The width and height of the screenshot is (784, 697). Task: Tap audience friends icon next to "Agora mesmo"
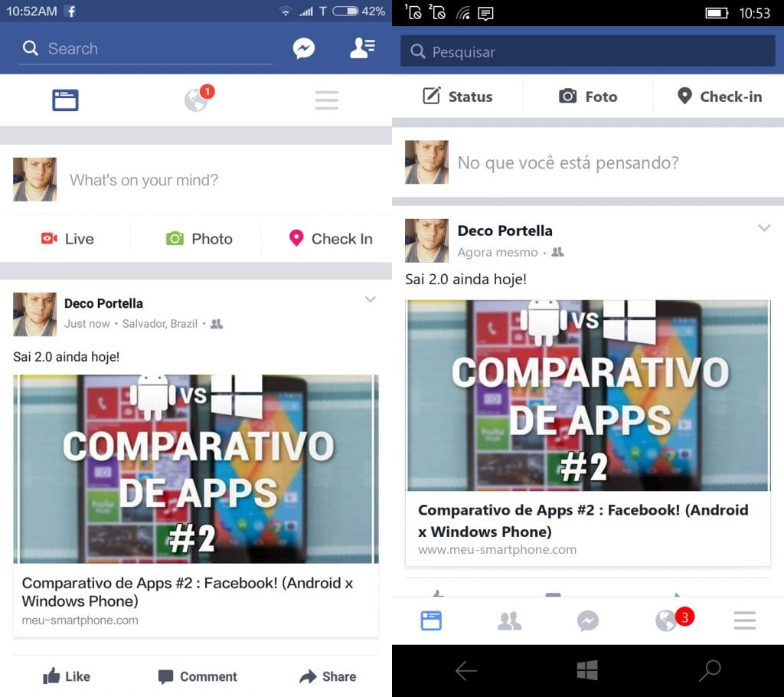[557, 252]
